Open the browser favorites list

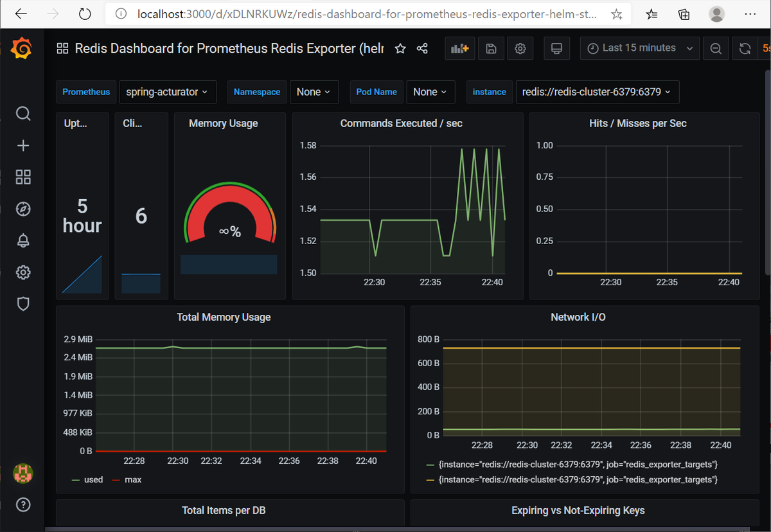click(x=651, y=13)
